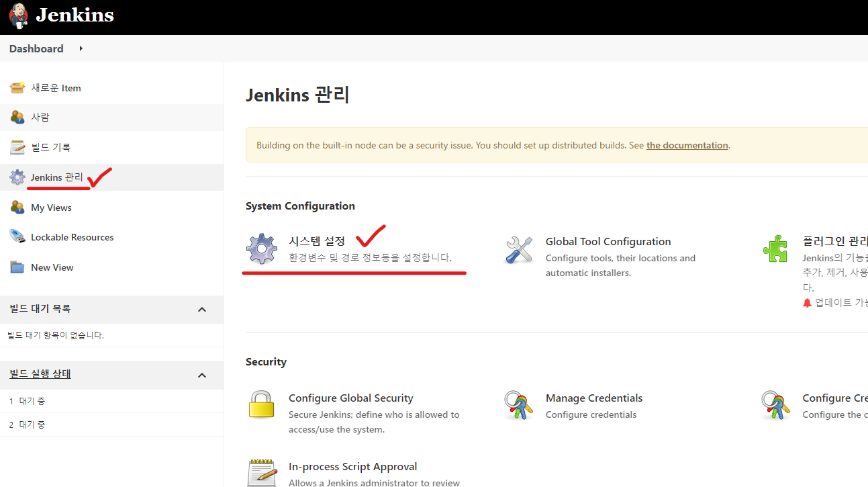Image resolution: width=868 pixels, height=487 pixels.
Task: Click the In-process Script Approval notepad icon
Action: (262, 473)
